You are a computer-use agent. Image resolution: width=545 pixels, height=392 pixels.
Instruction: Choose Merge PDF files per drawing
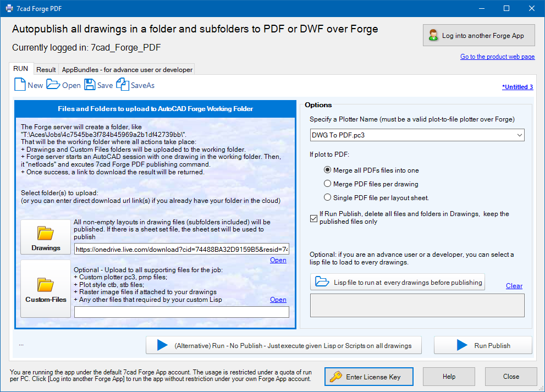tap(328, 184)
